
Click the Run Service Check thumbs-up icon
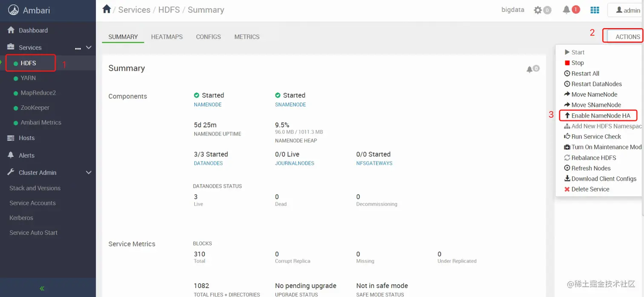coord(567,136)
